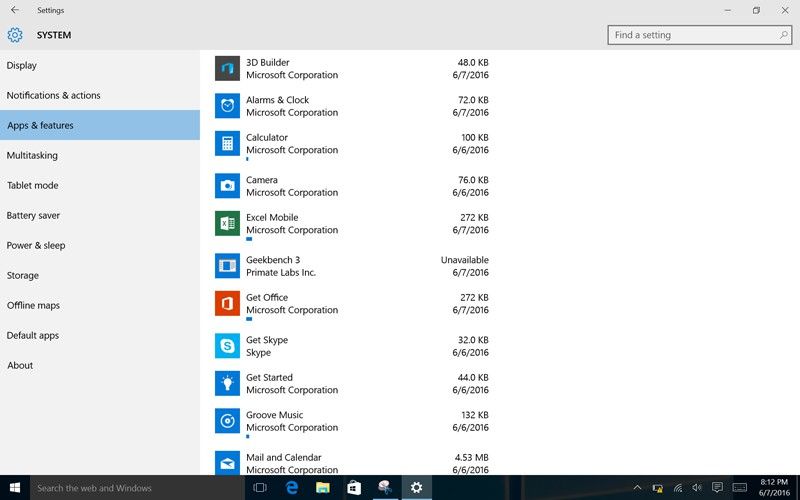Open the Store from taskbar

pos(354,488)
